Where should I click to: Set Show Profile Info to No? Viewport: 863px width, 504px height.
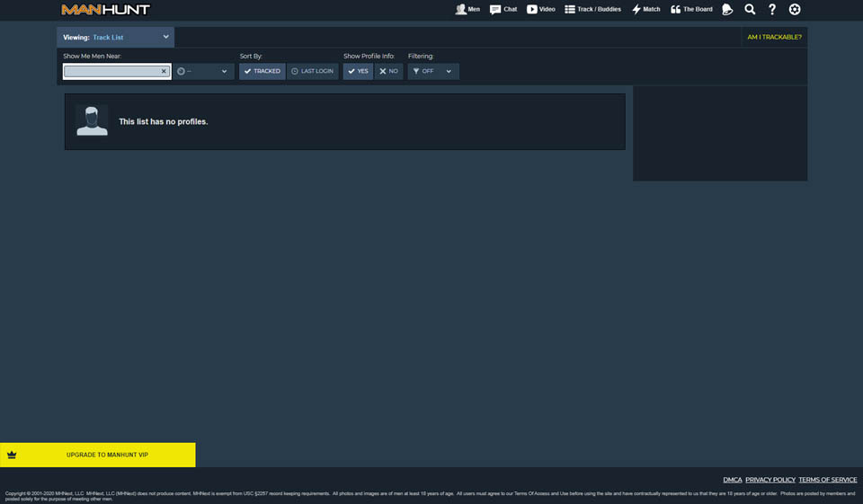point(388,71)
